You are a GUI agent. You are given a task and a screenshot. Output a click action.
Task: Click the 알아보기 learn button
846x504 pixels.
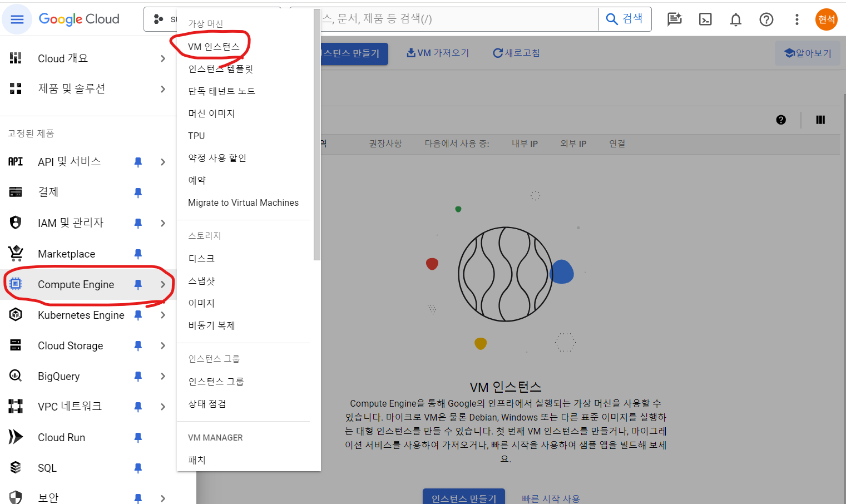point(808,53)
